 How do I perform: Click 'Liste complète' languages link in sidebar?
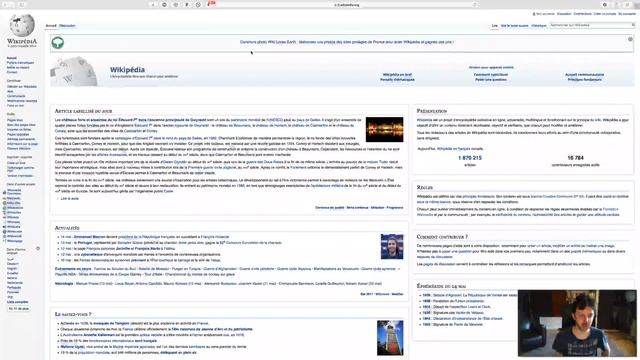point(18,302)
